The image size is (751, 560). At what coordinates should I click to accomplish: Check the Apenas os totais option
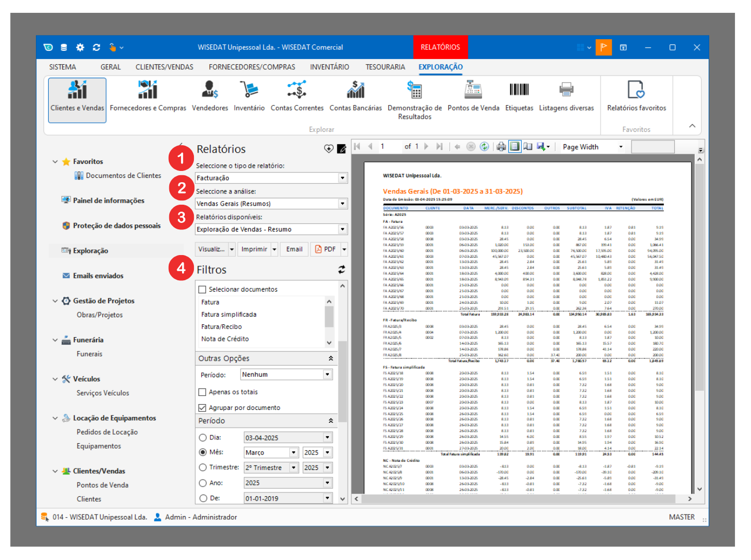coord(202,392)
